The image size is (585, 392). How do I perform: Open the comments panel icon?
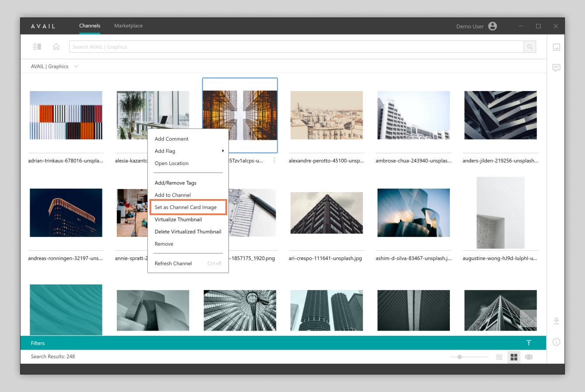tap(556, 68)
